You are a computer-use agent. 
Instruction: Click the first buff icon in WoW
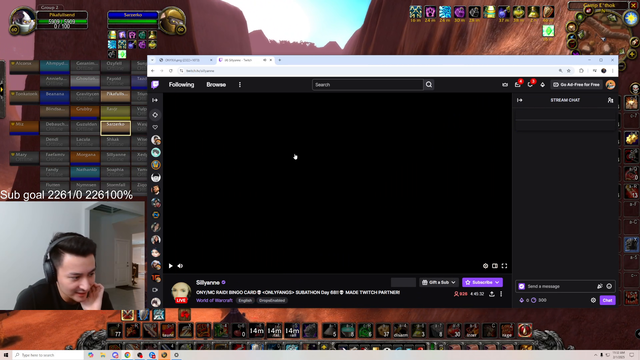click(x=416, y=12)
